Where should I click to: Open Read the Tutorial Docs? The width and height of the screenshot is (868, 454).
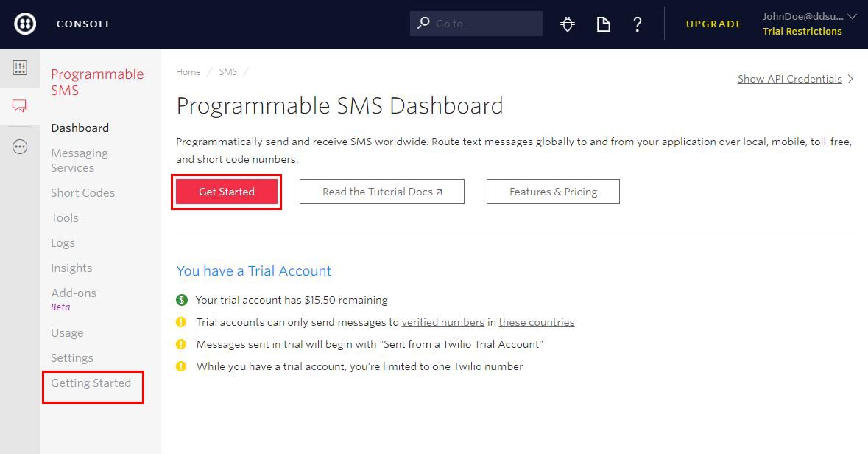coord(382,192)
